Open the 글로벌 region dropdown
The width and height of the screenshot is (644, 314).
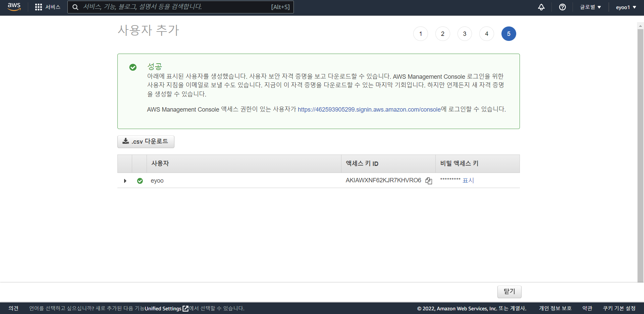point(590,7)
